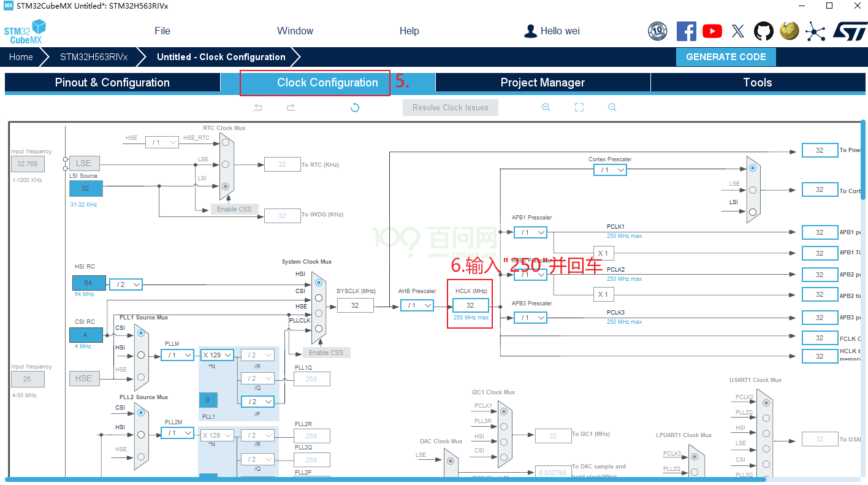Viewport: 868px width, 485px height.
Task: Select PLLCLK in System Clock Mux
Action: (x=318, y=329)
